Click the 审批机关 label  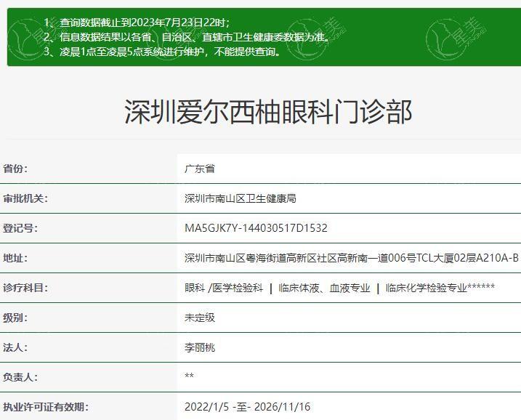point(25,198)
